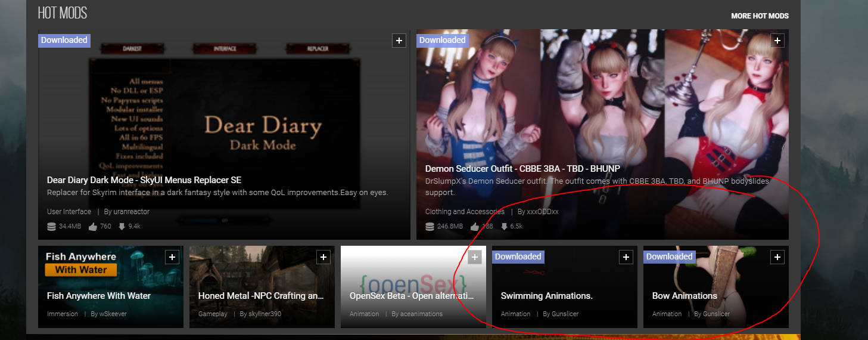Click plus icon on Demon Seducer Outfit card
Screen dimensions: 868x340
click(777, 41)
